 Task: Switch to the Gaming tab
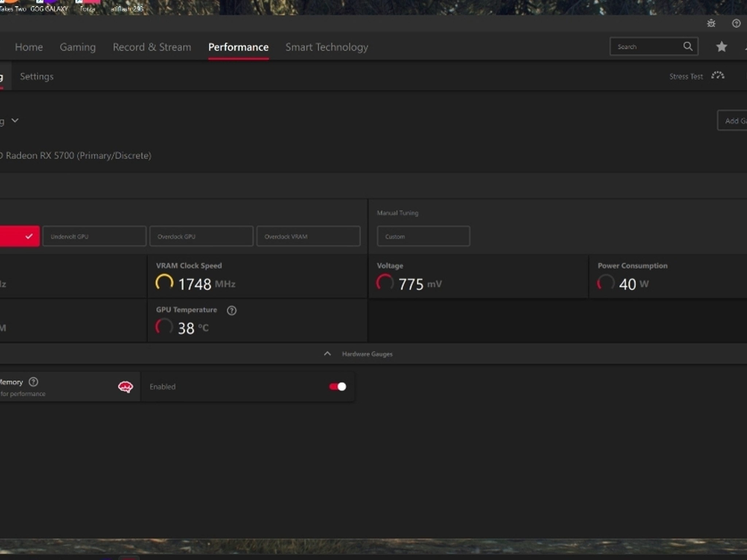tap(78, 47)
